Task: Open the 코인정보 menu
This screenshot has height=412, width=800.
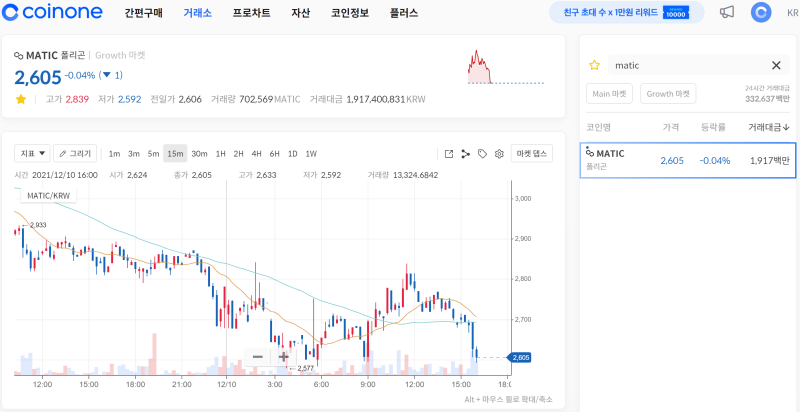Action: coord(349,13)
